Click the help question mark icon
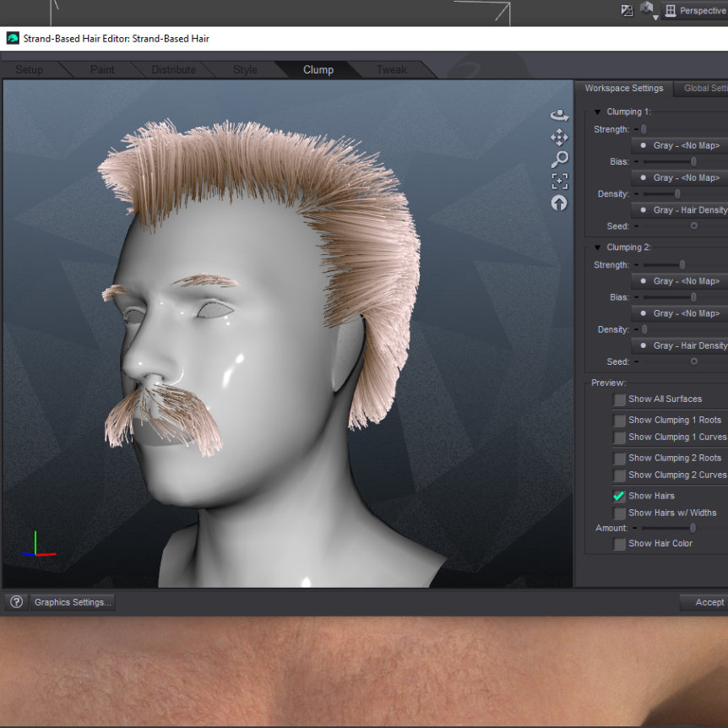728x728 pixels. (x=16, y=602)
